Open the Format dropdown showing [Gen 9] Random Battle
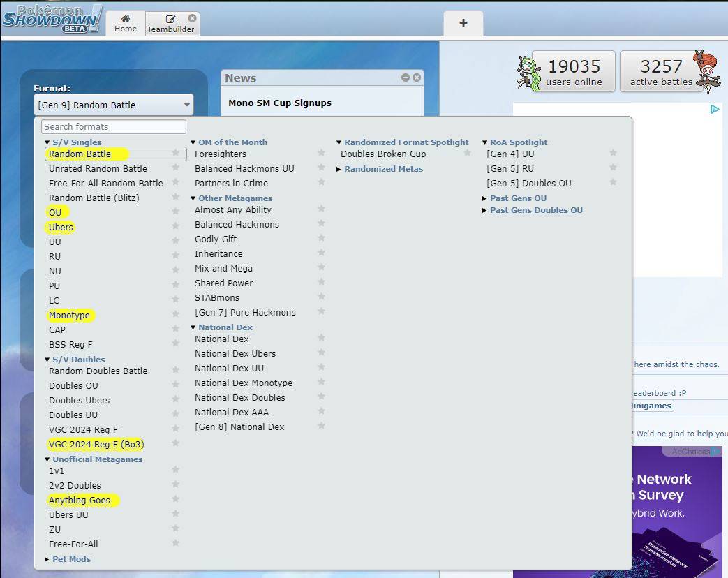This screenshot has width=728, height=578. point(113,105)
